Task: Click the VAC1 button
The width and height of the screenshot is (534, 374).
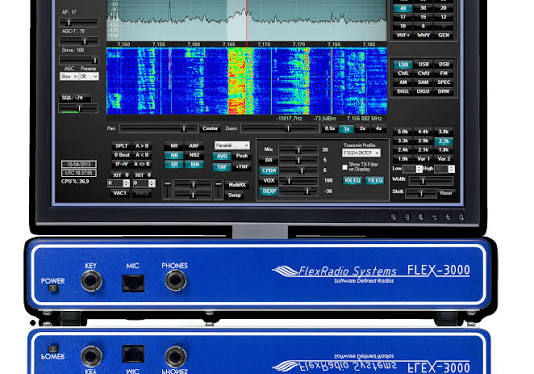Action: [120, 193]
